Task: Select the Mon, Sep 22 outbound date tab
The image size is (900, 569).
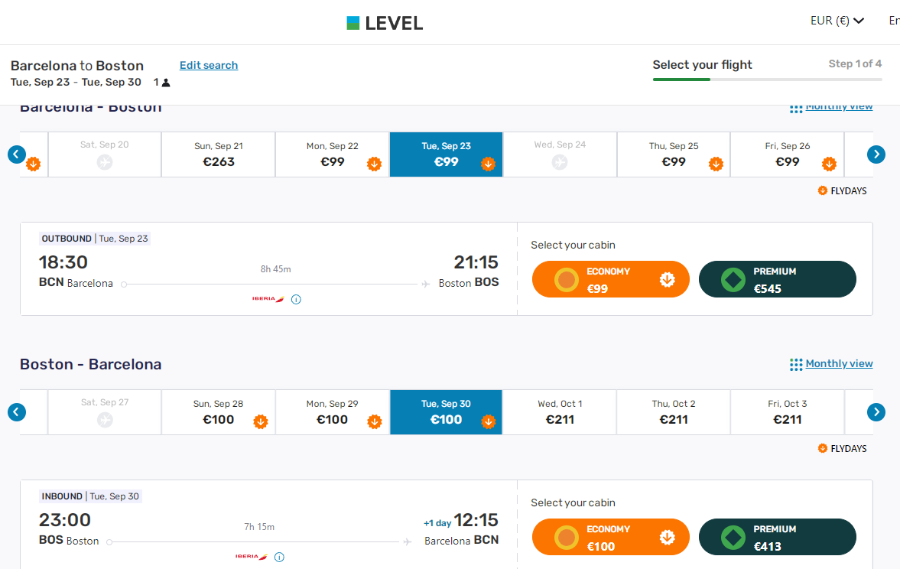Action: click(x=332, y=154)
